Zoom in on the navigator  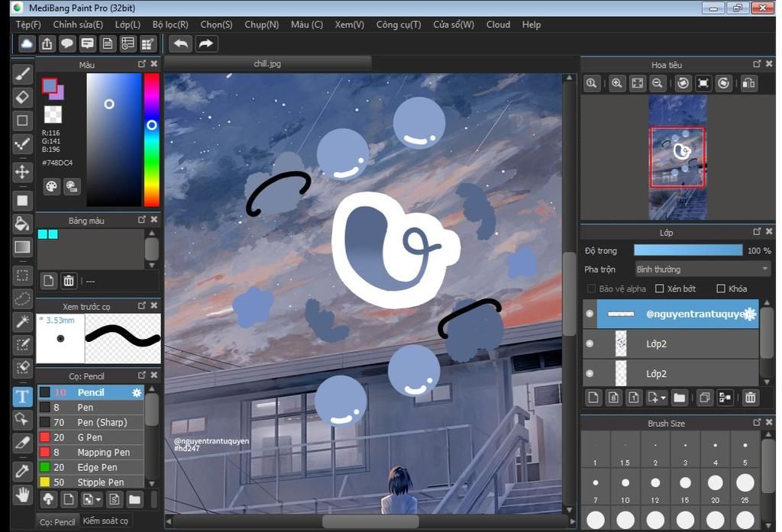pos(616,83)
